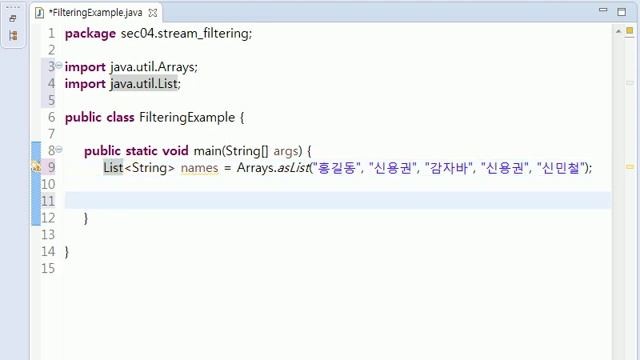Click the line number 10 in the gutter
Viewport: 640px width, 360px height.
pyautogui.click(x=48, y=184)
